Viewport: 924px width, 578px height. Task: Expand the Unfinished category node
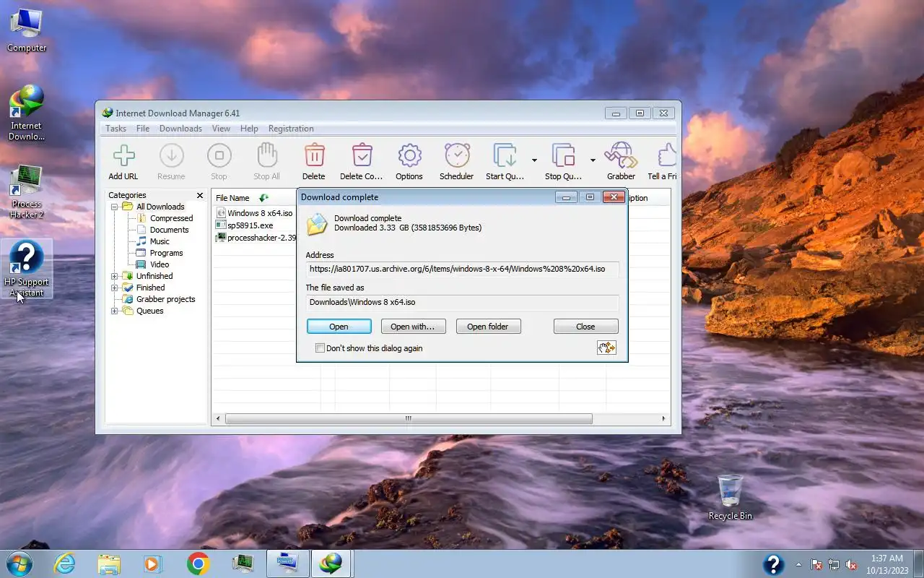click(x=114, y=276)
